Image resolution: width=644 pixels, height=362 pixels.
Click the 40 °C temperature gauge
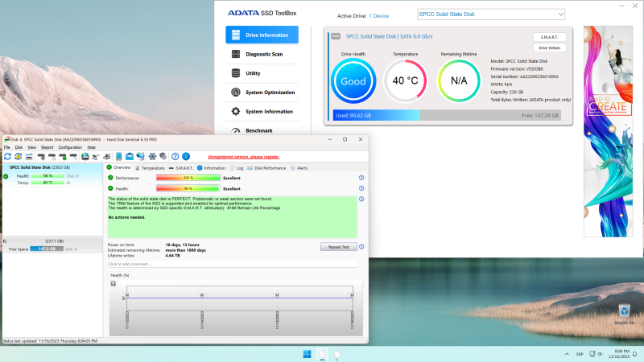coord(406,81)
